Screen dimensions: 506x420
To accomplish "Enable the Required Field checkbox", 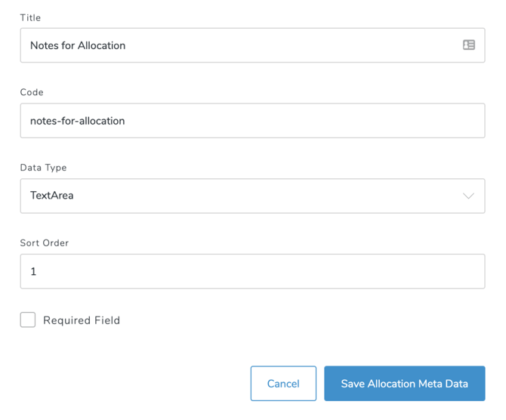I will 28,320.
